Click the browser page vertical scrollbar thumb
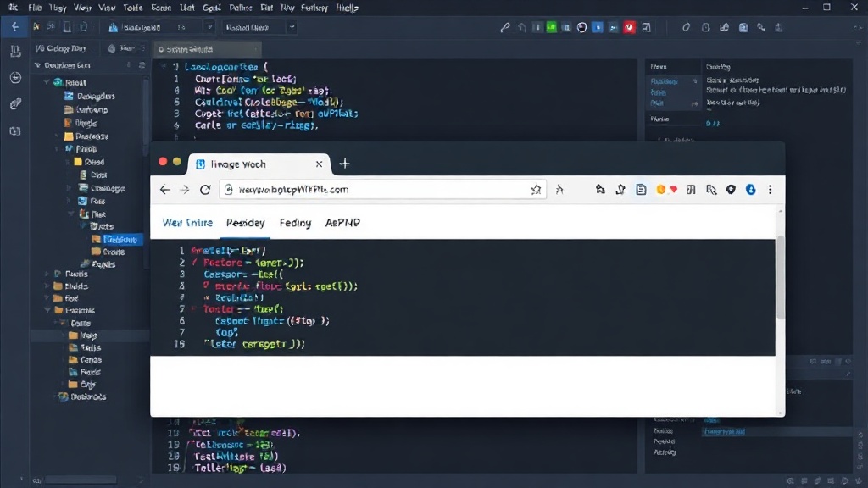The image size is (868, 488). click(x=781, y=277)
